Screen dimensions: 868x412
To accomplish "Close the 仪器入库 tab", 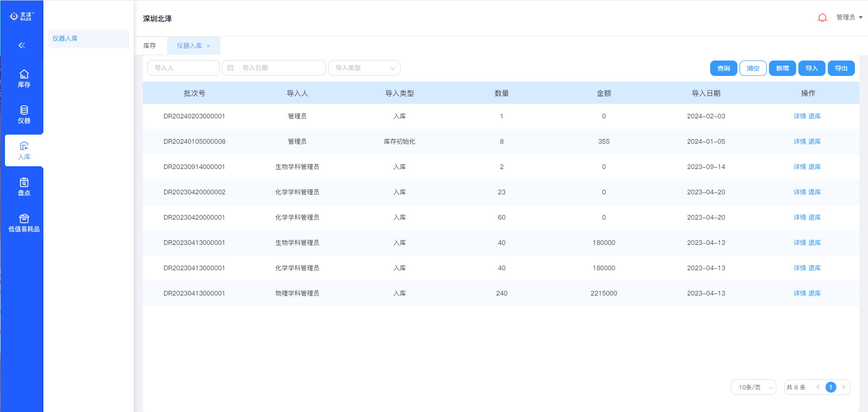I will coord(208,46).
